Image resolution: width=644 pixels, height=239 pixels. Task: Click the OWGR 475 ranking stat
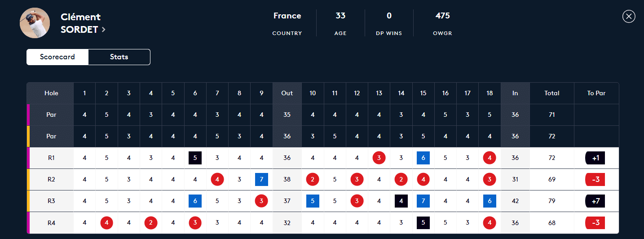click(x=442, y=23)
